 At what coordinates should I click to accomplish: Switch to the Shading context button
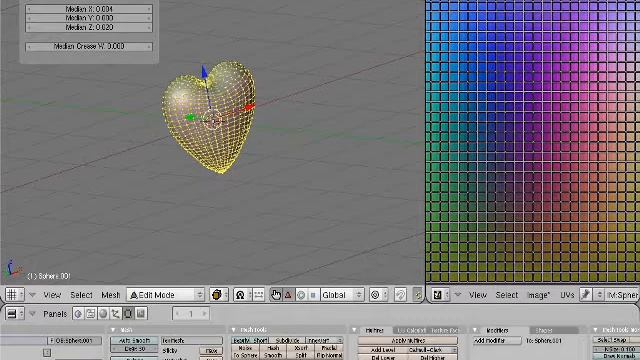tap(103, 313)
